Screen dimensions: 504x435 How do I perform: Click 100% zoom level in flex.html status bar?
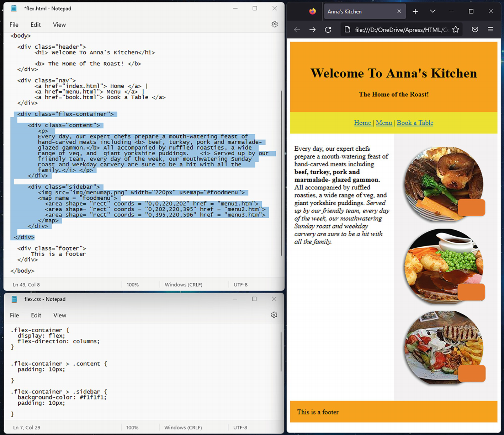click(133, 285)
